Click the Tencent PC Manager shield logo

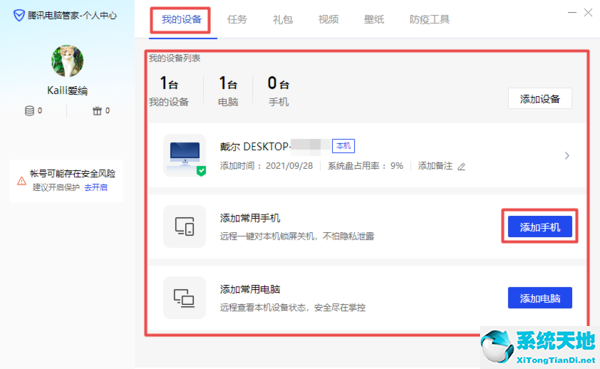[x=19, y=15]
